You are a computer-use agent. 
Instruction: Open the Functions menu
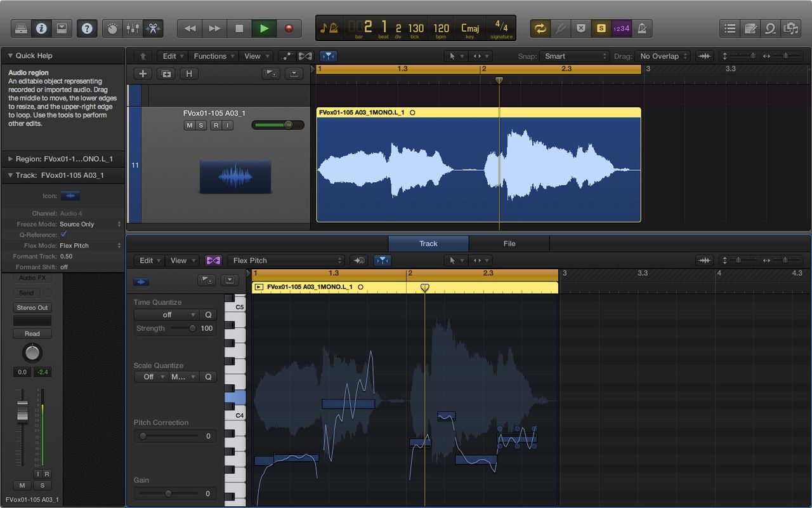(214, 56)
